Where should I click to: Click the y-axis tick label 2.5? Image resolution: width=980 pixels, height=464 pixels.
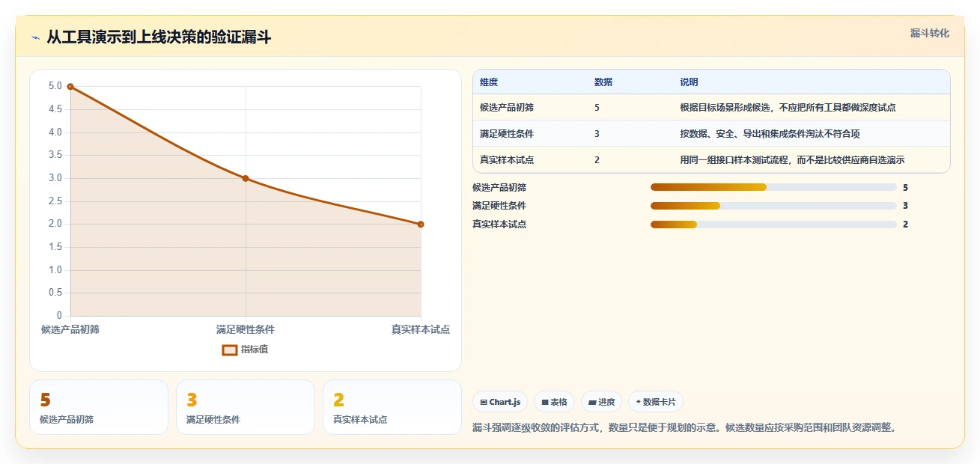click(x=55, y=201)
